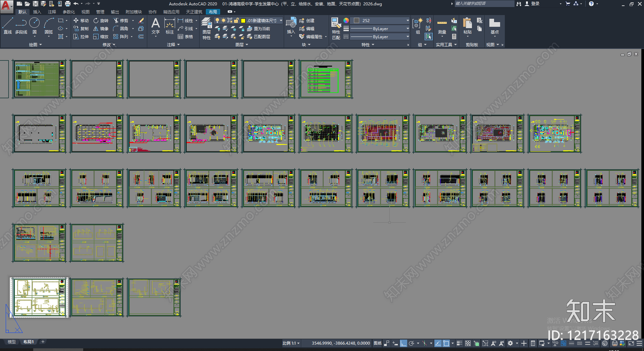Expand the 修改 panel
This screenshot has width=644, height=351.
pos(109,45)
